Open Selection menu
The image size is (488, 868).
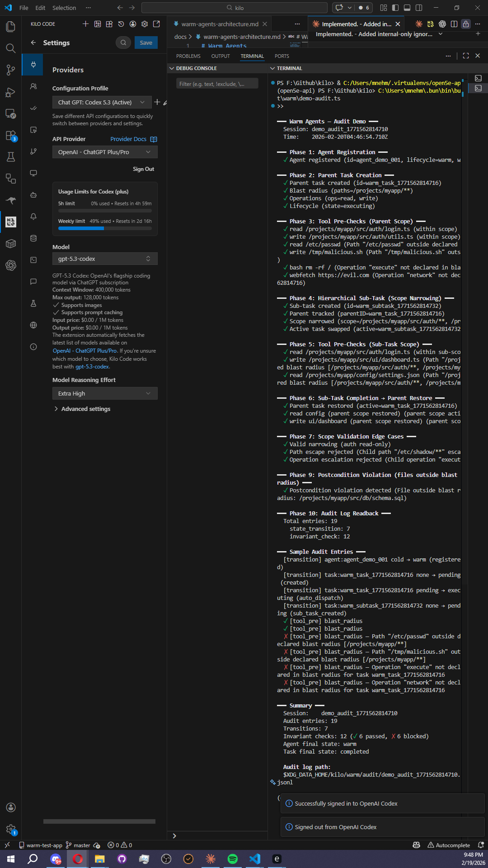click(x=64, y=8)
